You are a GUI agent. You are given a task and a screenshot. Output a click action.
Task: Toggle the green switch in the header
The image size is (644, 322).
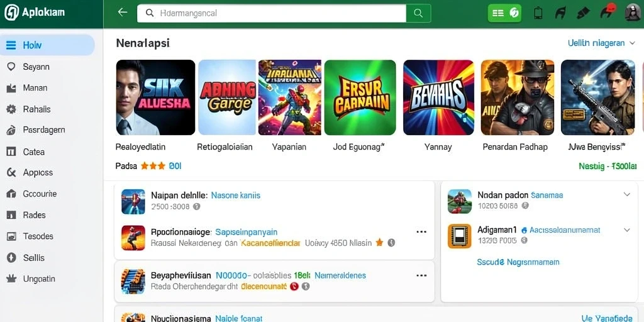504,13
